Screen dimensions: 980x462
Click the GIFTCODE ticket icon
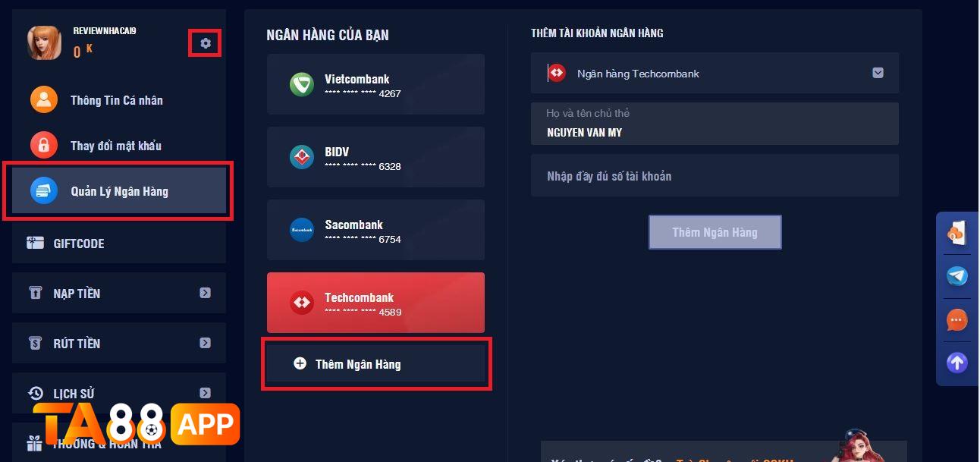36,243
